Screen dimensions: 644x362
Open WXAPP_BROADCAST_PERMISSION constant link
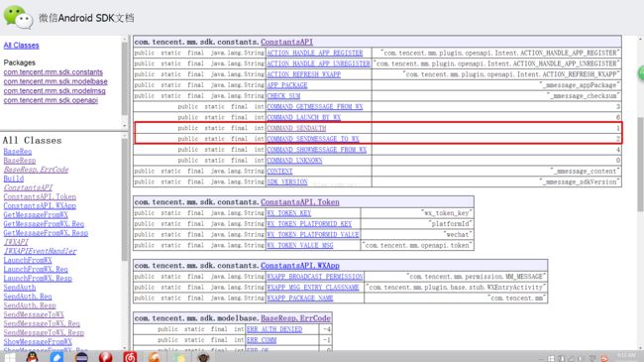[315, 277]
